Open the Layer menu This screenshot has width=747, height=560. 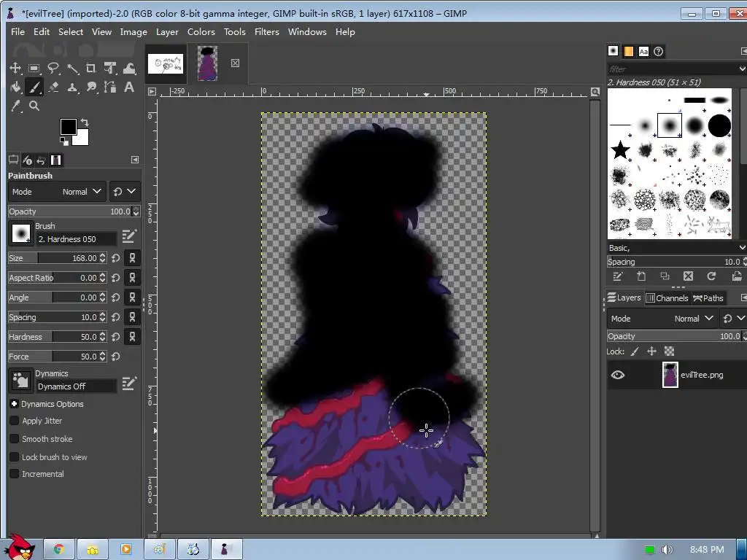pyautogui.click(x=167, y=32)
